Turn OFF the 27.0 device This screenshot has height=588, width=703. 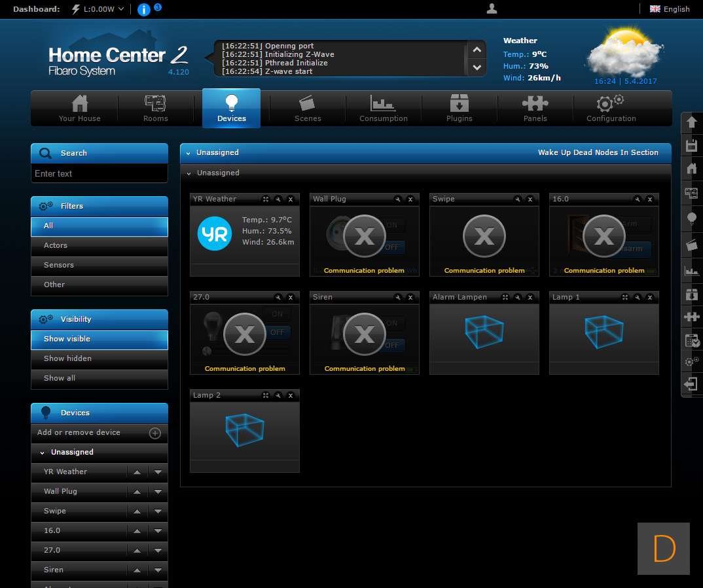277,332
